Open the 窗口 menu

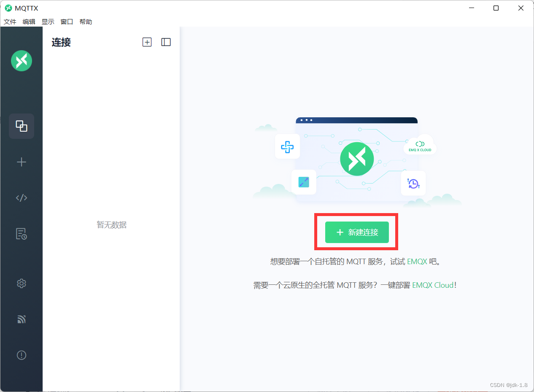[67, 22]
